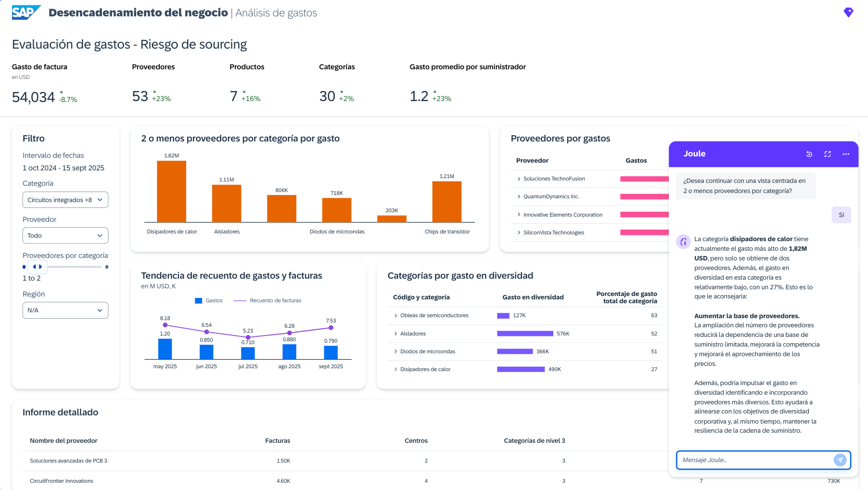The image size is (868, 490).
Task: Open Joule more options menu
Action: [x=846, y=154]
